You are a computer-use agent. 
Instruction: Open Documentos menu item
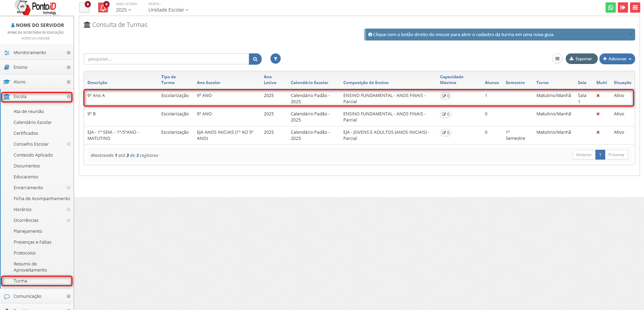pos(27,166)
